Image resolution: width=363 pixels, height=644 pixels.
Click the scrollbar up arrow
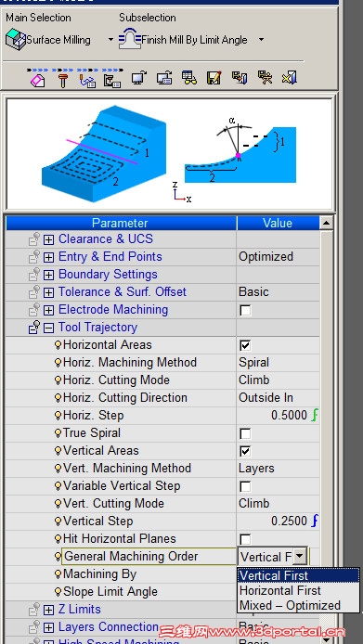(327, 223)
